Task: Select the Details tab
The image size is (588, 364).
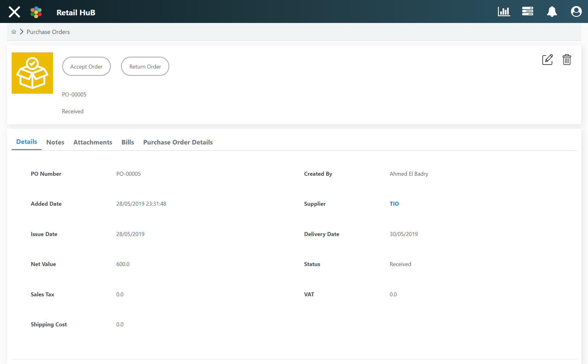Action: (x=27, y=142)
